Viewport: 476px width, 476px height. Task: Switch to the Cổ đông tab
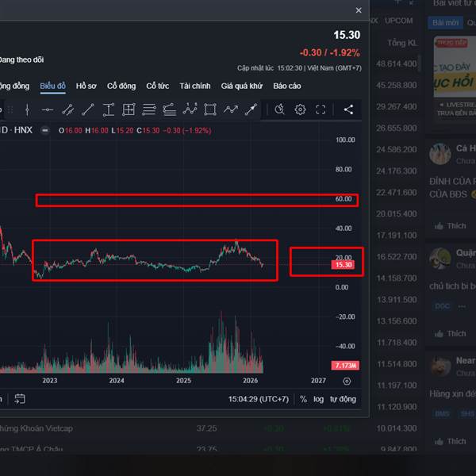click(121, 86)
